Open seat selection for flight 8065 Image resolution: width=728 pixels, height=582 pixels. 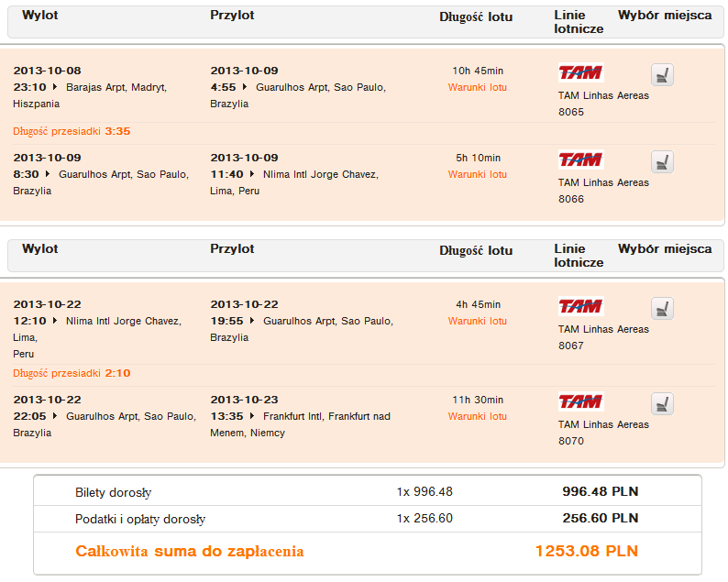(x=662, y=74)
